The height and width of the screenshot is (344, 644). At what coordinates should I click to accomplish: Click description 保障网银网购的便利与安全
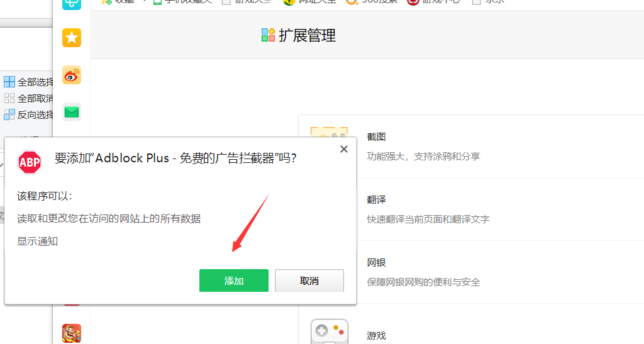[x=423, y=282]
